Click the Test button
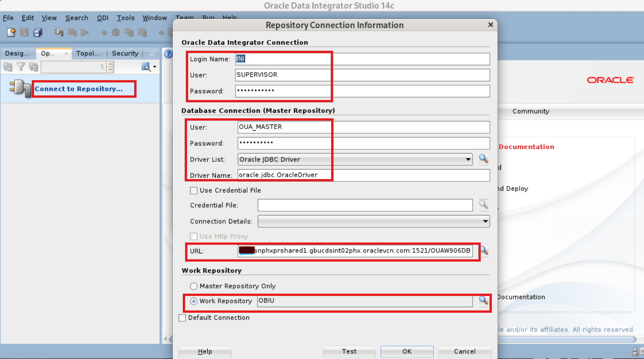Image resolution: width=644 pixels, height=359 pixels. (x=348, y=351)
